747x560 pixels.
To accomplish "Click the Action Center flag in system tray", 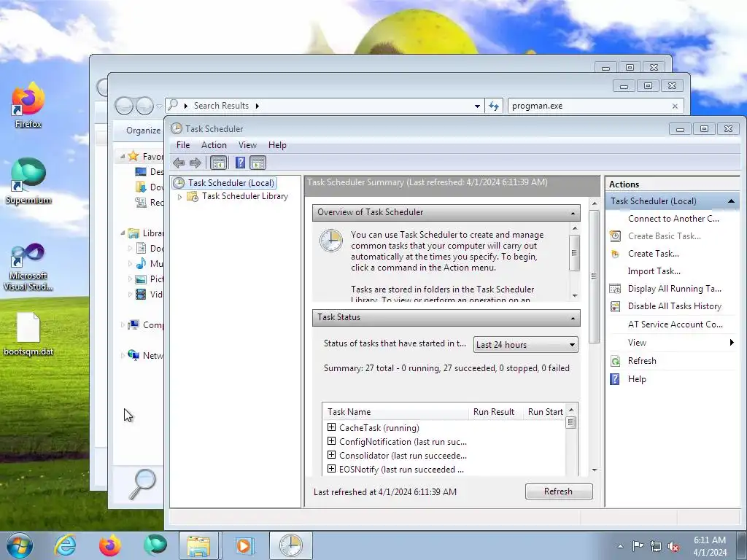I will 637,546.
